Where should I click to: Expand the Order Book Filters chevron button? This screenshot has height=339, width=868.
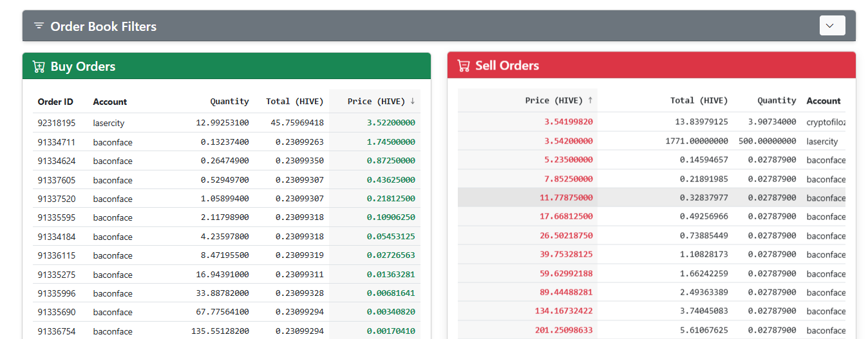(x=832, y=26)
